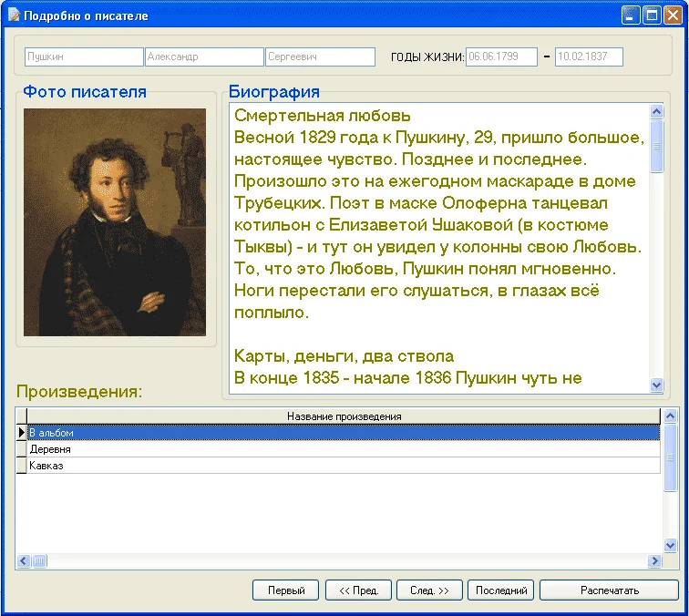Click the app icon in title bar
This screenshot has height=616, width=689.
pyautogui.click(x=13, y=15)
